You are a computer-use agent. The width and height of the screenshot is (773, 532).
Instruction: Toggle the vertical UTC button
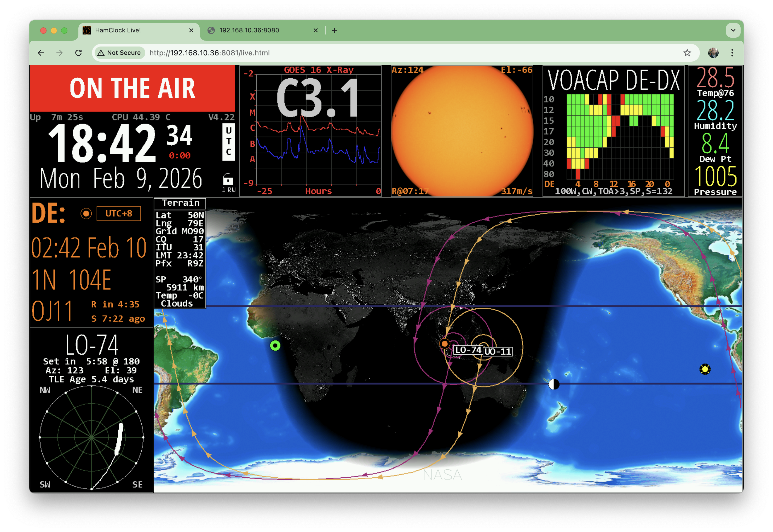coord(228,142)
